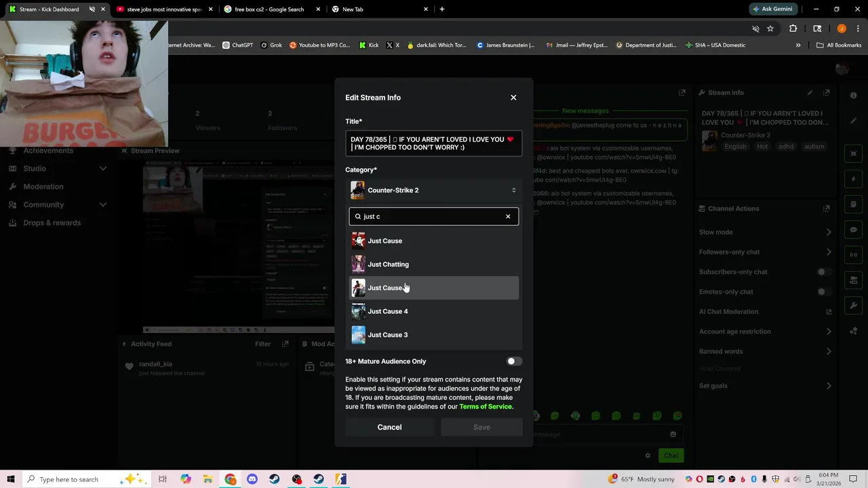Open the Chrome extensions puzzle icon
Viewport: 868px width, 488px height.
[x=793, y=28]
